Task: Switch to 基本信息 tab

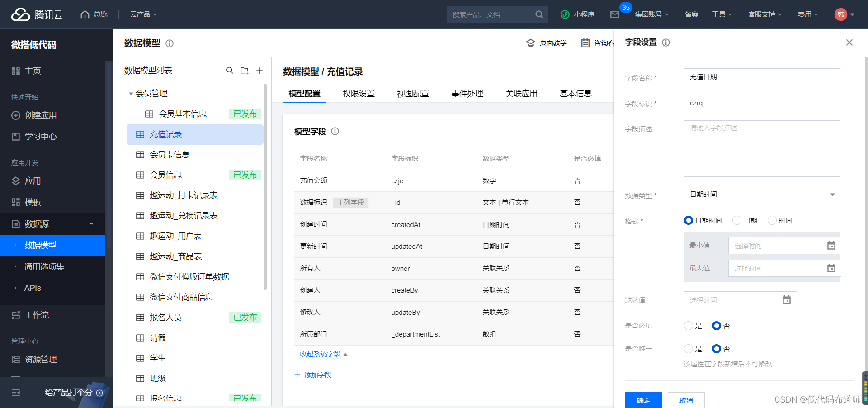Action: tap(576, 94)
